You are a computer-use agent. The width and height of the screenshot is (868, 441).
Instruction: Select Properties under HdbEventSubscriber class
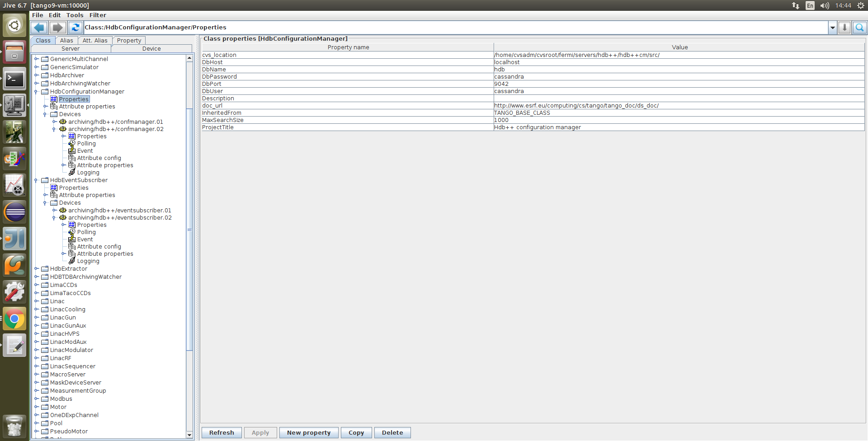[x=74, y=188]
